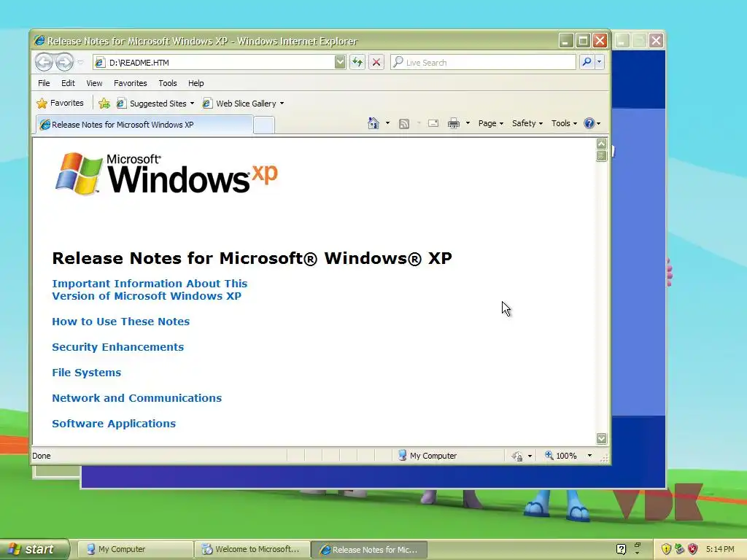Click the Refresh page icon
Viewport: 747px width, 560px height.
(357, 63)
